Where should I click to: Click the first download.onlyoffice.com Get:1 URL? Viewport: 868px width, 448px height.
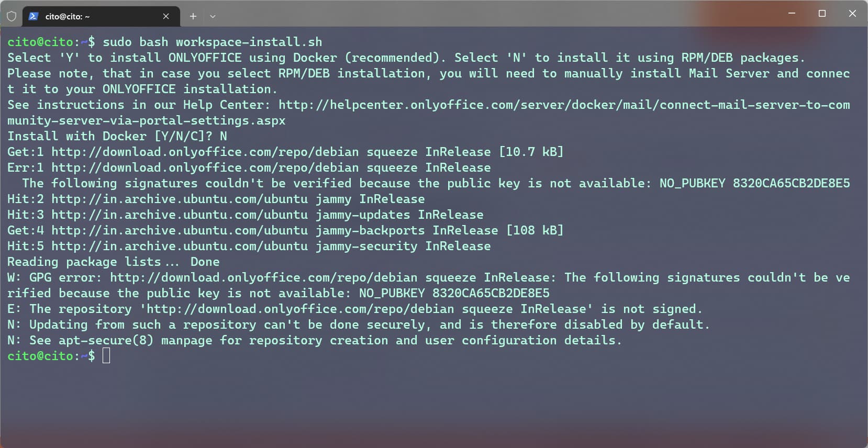[x=205, y=152]
